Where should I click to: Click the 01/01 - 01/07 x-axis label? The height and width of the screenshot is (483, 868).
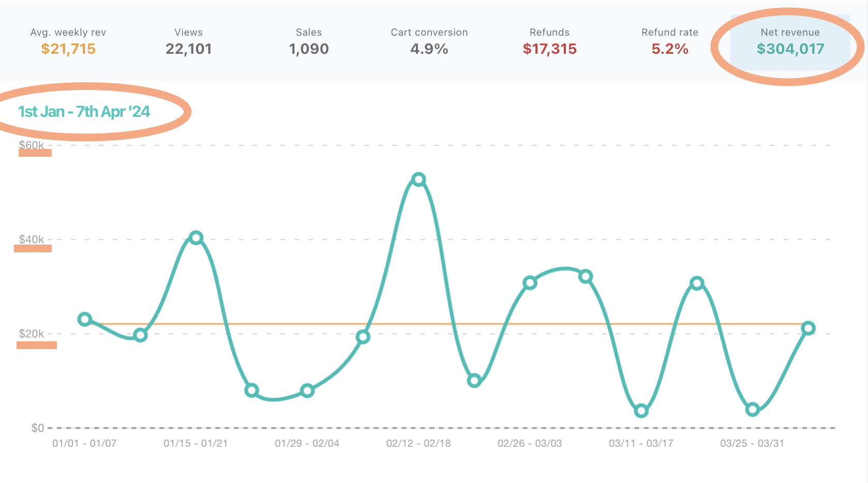pyautogui.click(x=84, y=443)
